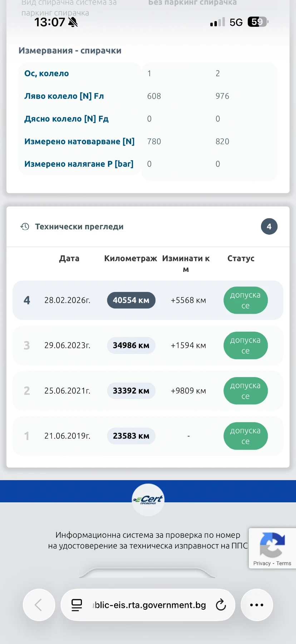Expand the Технически прегледи section header

(x=79, y=226)
